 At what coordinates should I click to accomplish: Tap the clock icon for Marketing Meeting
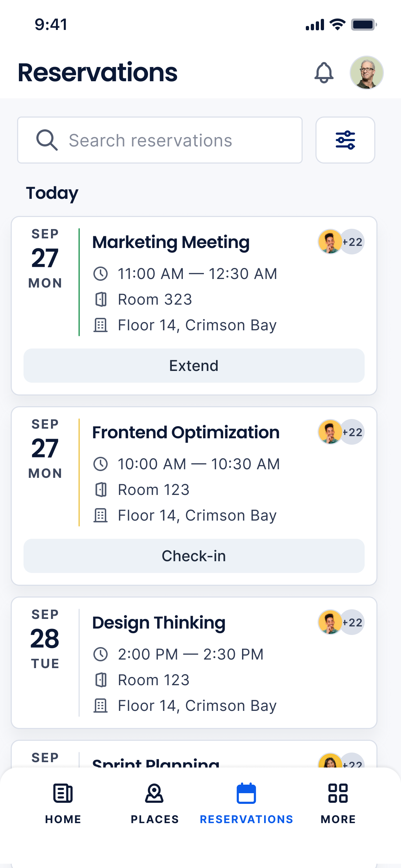(x=101, y=274)
